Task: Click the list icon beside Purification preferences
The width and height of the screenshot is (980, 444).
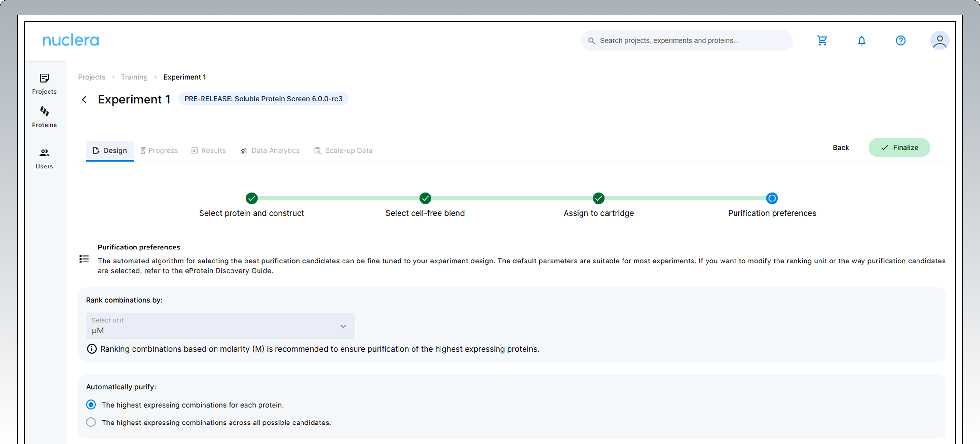Action: point(84,259)
